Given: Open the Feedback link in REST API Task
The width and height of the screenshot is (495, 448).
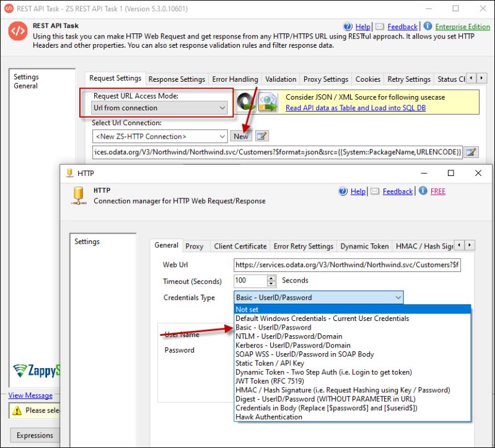Looking at the screenshot, I should 402,27.
